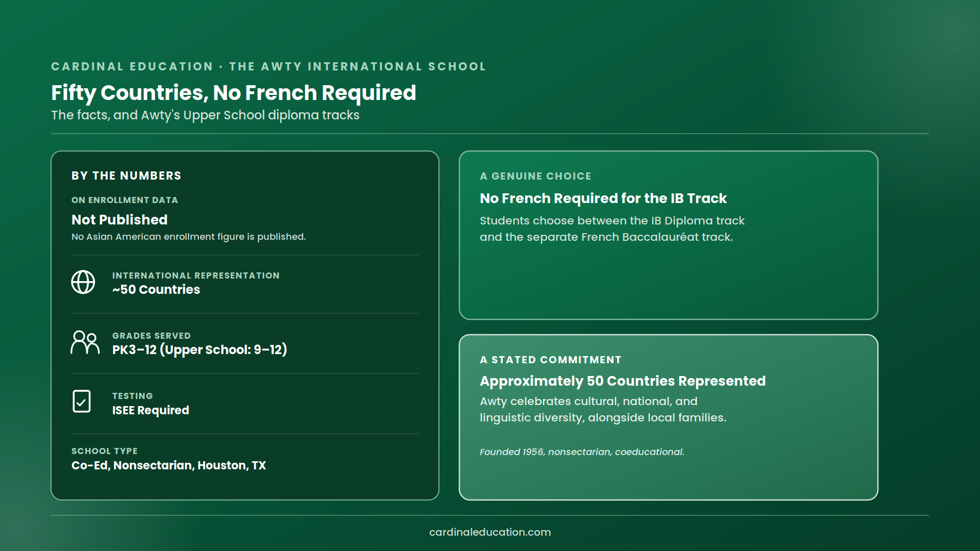Open the cardinaleducation.com footer link
The width and height of the screenshot is (980, 551).
click(490, 532)
